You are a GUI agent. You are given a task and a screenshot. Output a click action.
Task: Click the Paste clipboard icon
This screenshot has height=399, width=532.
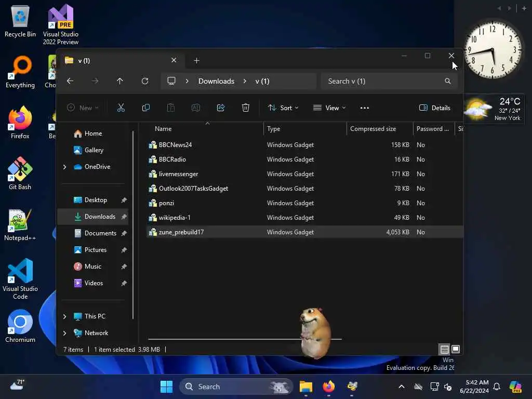170,108
